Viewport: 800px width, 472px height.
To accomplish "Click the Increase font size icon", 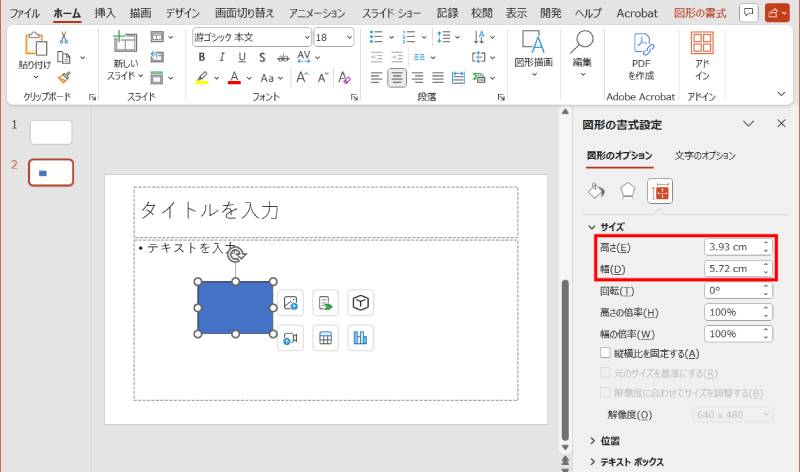I will (x=302, y=78).
